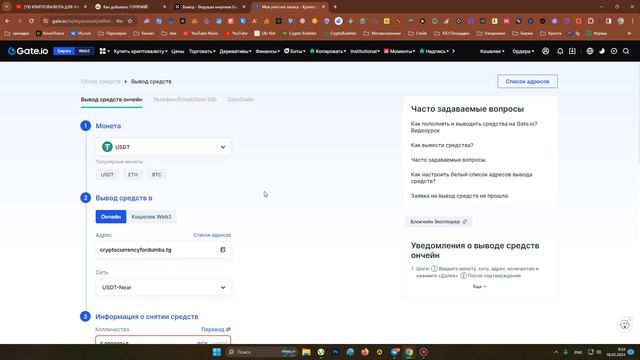Switch to Телефон/Email/Gate UID tab
This screenshot has width=640, height=360.
[184, 99]
